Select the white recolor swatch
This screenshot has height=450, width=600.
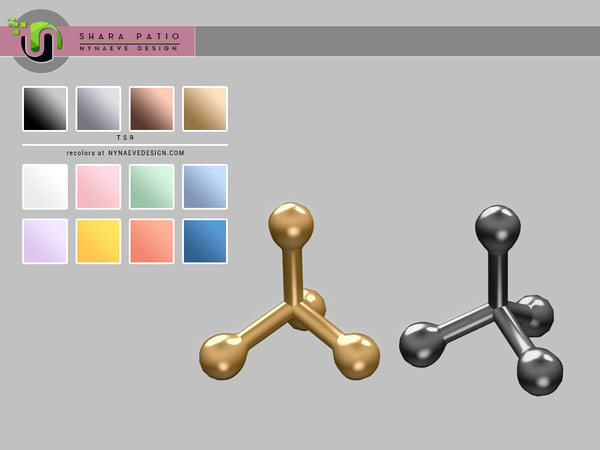[45, 187]
